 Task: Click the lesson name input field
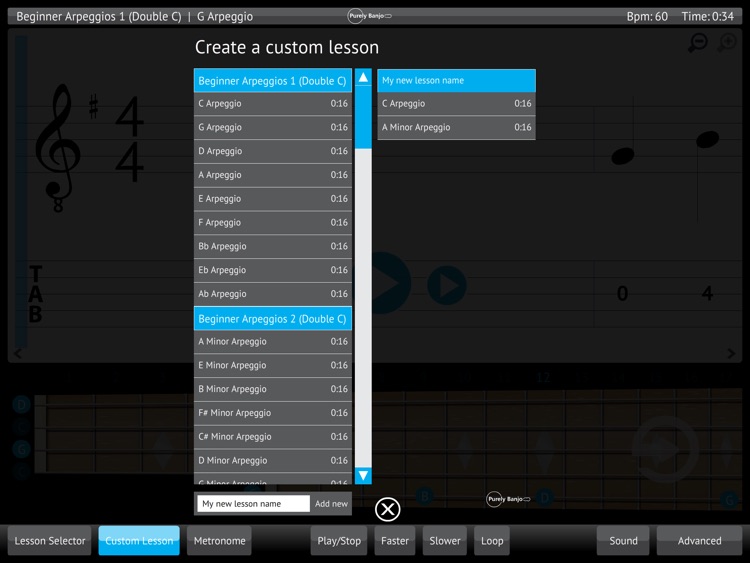coord(254,504)
